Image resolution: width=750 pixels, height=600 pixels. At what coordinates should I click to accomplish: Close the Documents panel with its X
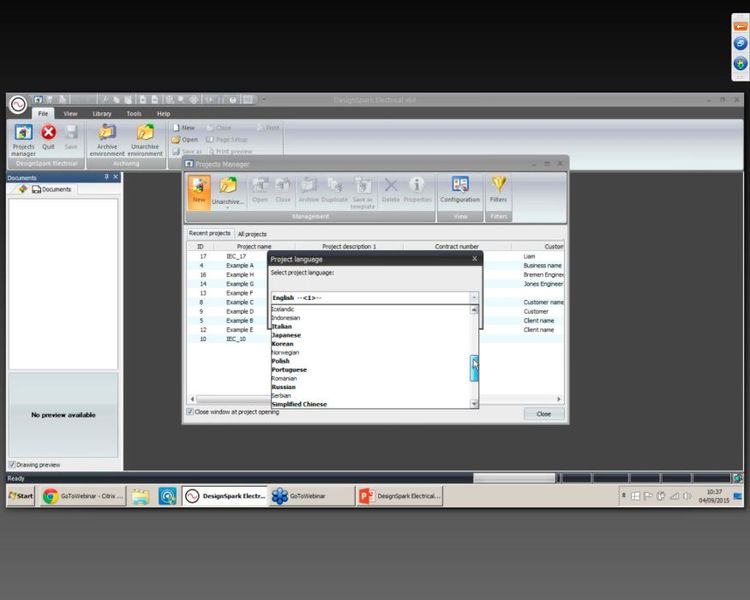115,177
